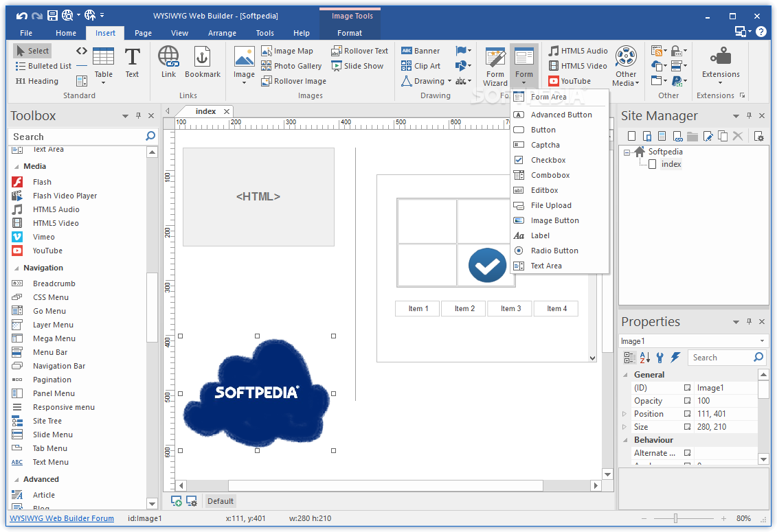Insert an Image from the ribbon

click(244, 65)
